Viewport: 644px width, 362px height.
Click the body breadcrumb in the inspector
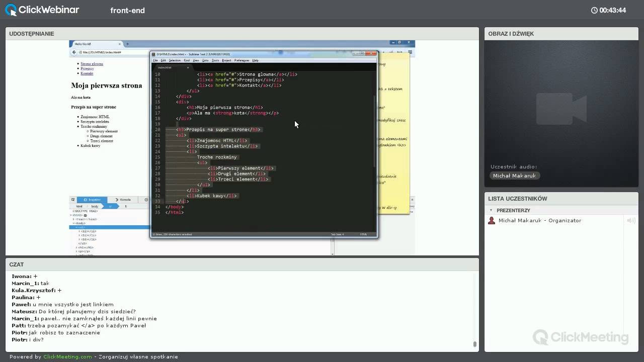pos(95,206)
